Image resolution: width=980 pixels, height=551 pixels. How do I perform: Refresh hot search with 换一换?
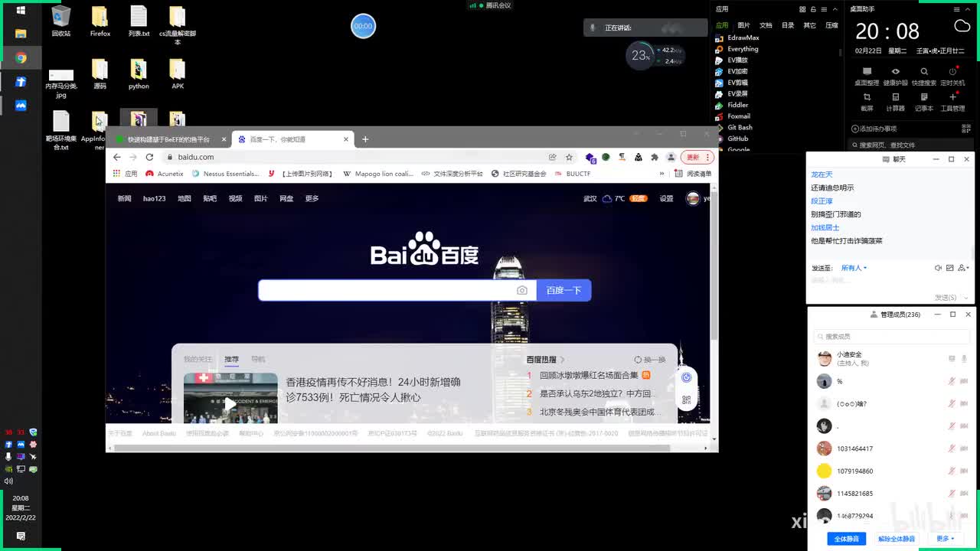[x=650, y=360]
